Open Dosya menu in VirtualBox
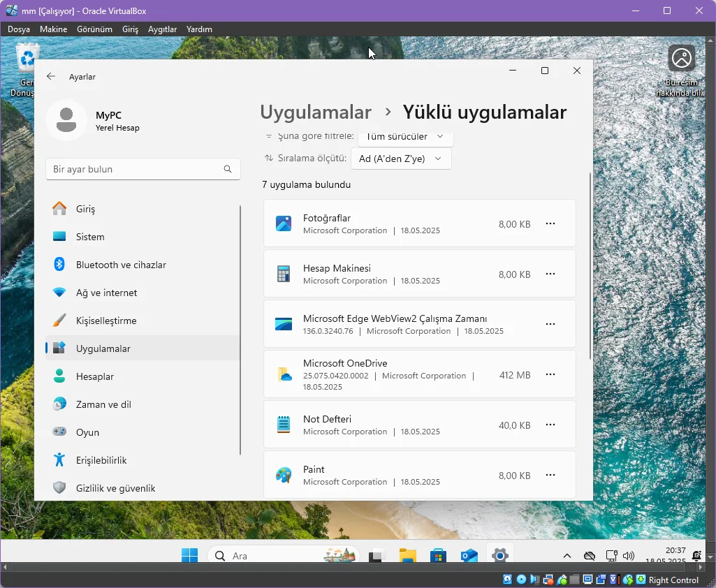Screen dimensions: 716x588 click(19, 29)
